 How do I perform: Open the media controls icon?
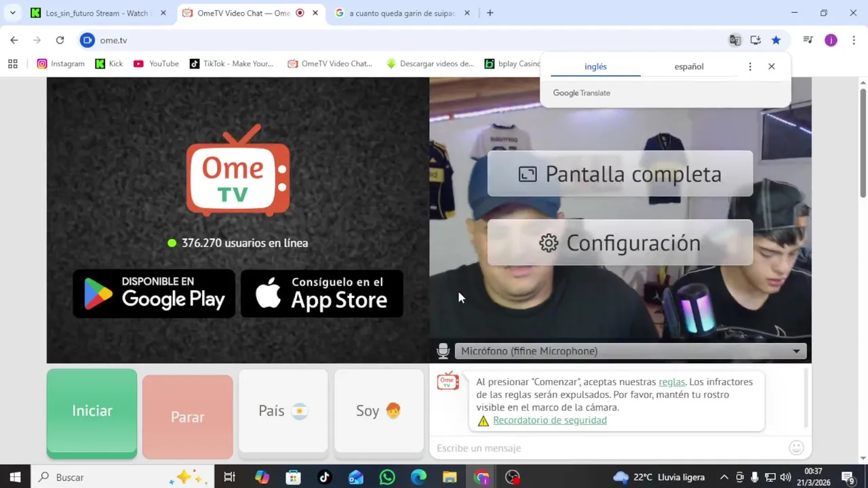808,40
